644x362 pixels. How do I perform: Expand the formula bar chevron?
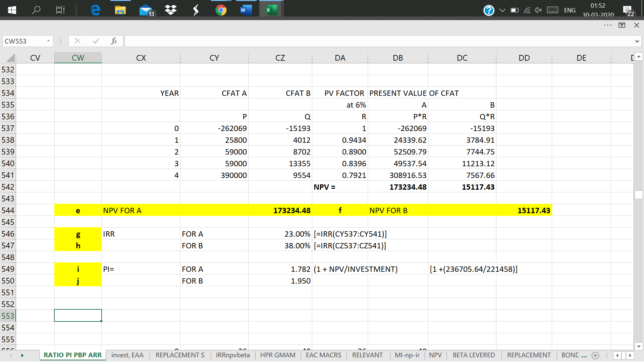point(637,41)
